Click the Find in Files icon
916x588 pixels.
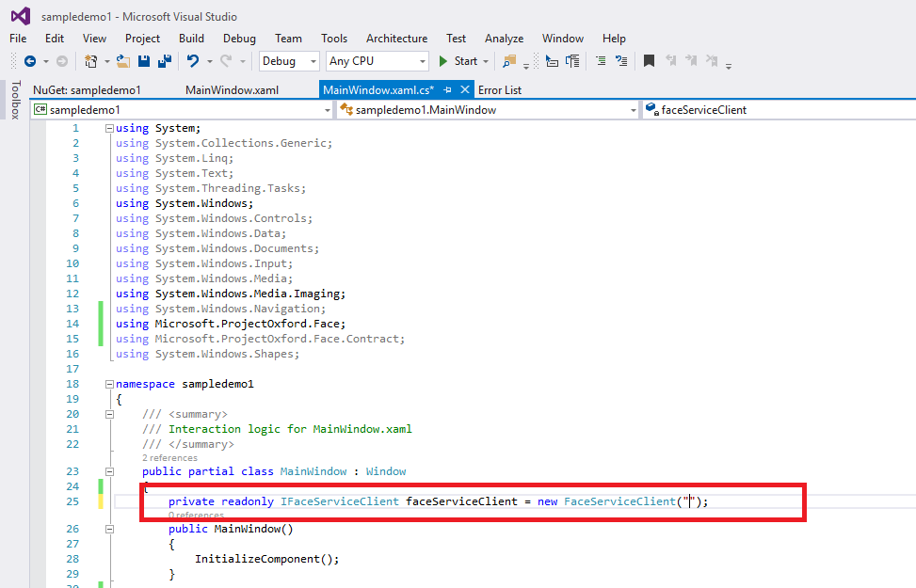click(x=509, y=61)
